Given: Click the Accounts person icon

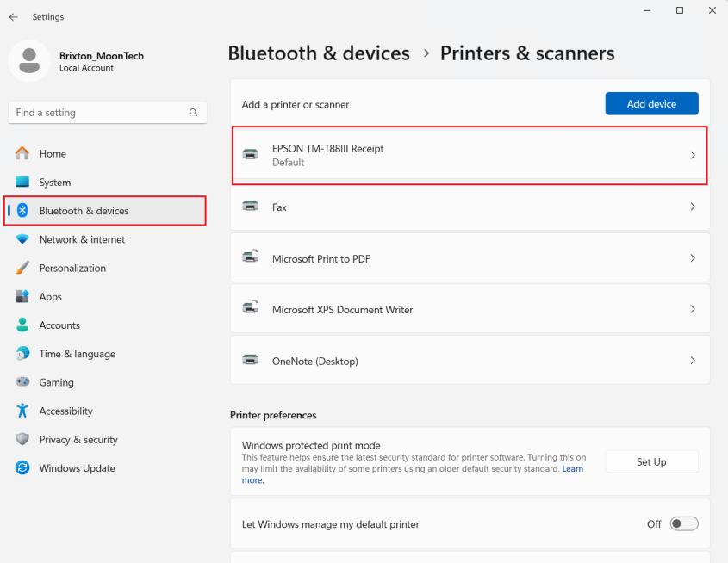Looking at the screenshot, I should 22,325.
